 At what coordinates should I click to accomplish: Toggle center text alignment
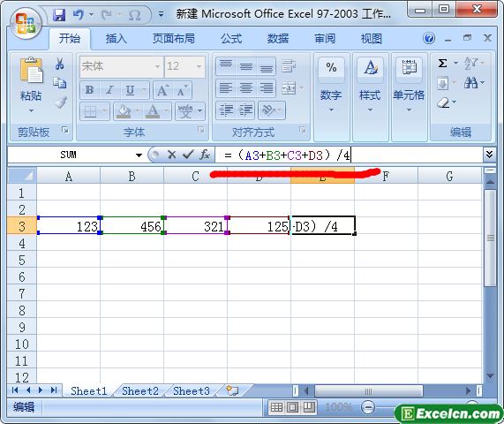coord(246,88)
